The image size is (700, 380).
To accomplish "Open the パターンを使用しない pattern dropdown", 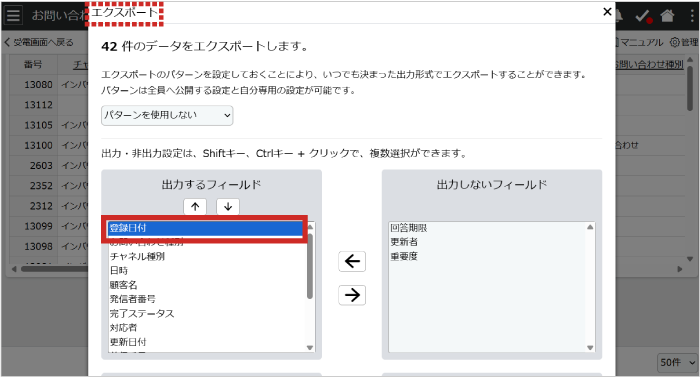I will pos(167,115).
